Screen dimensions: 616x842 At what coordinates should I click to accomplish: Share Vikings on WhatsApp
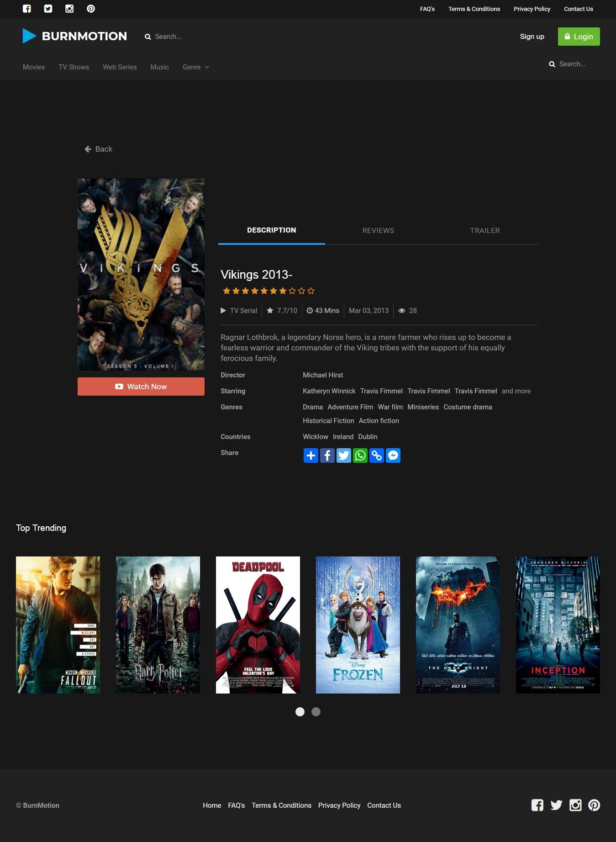(x=360, y=455)
